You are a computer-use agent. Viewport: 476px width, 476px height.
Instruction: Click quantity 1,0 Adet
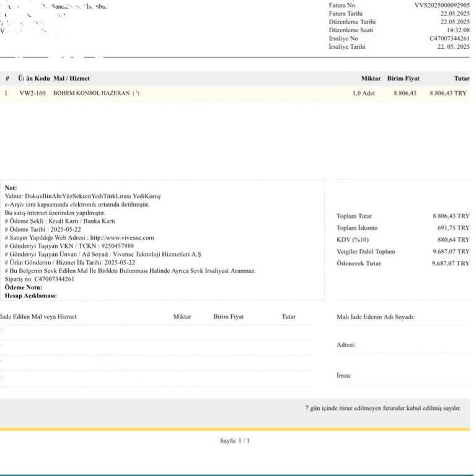click(363, 93)
